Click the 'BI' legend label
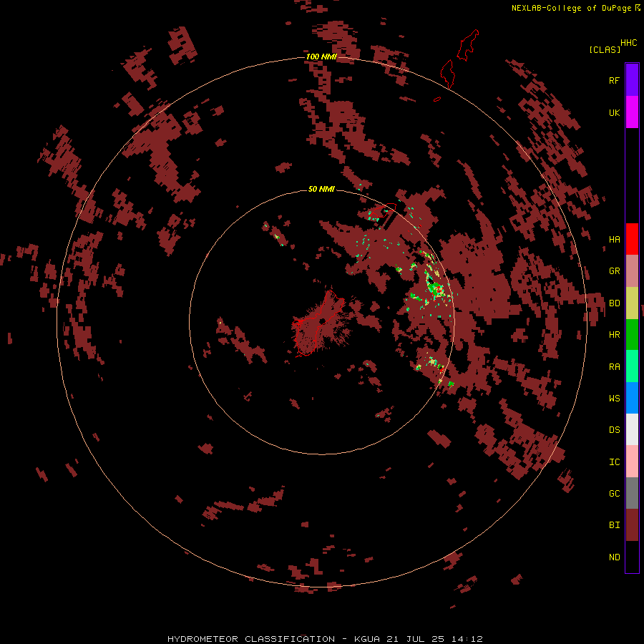Image resolution: width=644 pixels, height=644 pixels. [x=614, y=525]
